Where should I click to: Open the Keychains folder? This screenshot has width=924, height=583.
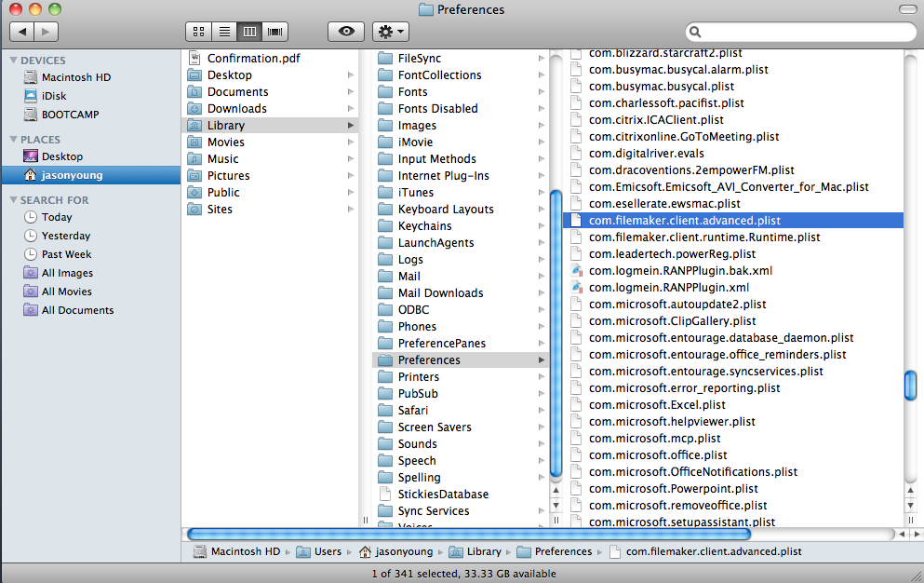(x=424, y=226)
